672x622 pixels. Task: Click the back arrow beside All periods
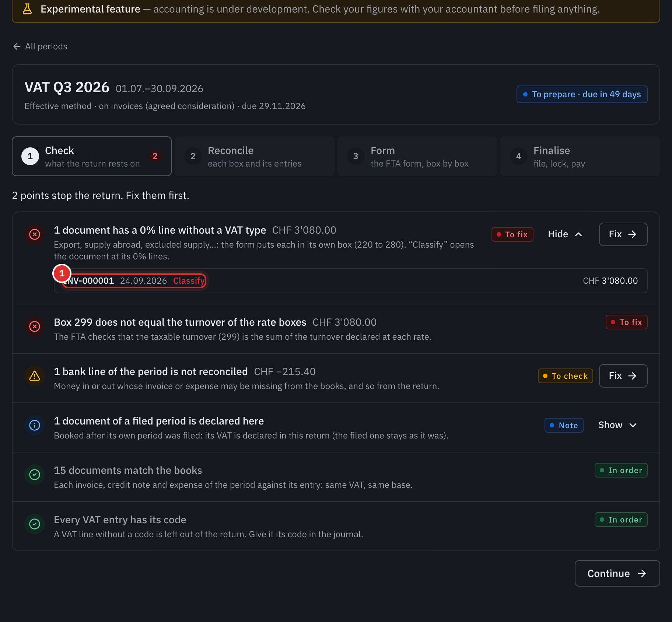(17, 46)
